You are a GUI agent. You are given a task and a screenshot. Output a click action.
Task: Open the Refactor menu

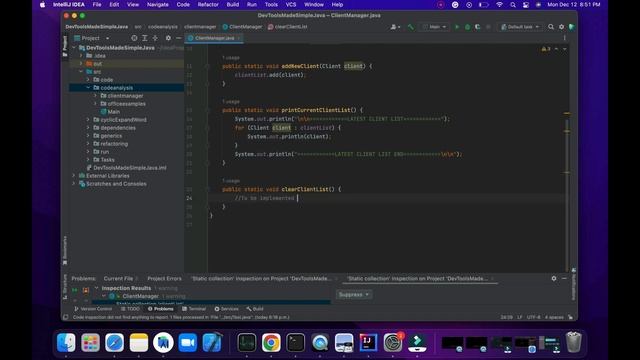coord(208,4)
